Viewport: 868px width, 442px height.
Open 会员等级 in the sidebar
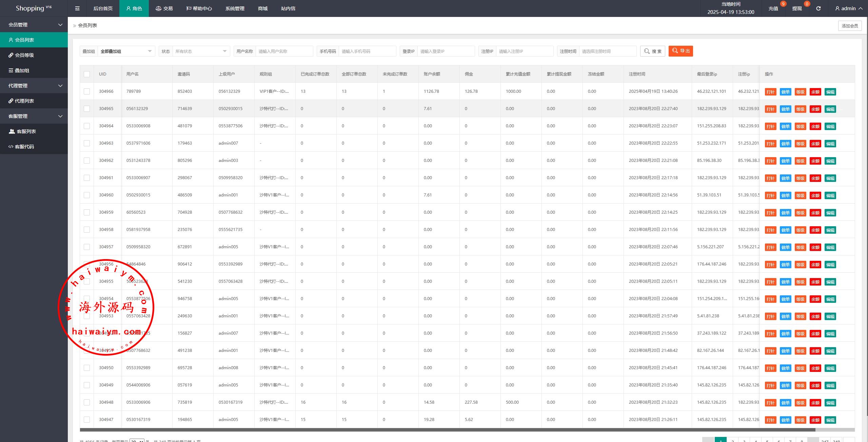(x=24, y=55)
